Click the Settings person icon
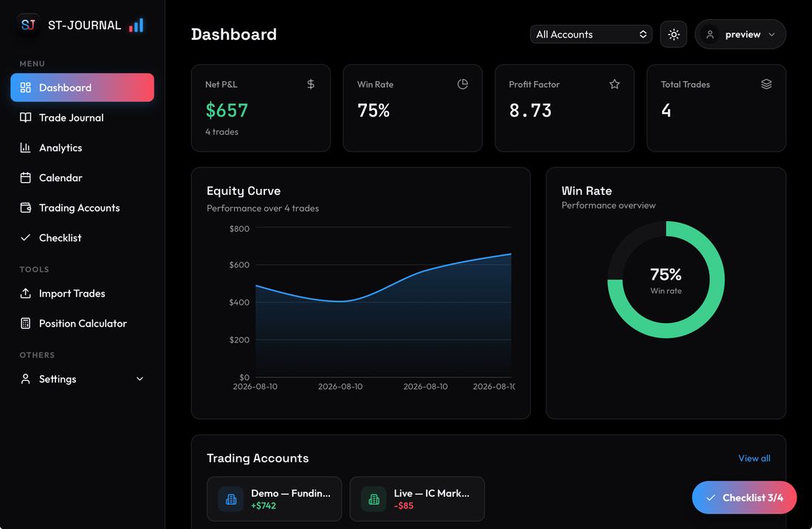This screenshot has width=812, height=529. click(25, 379)
